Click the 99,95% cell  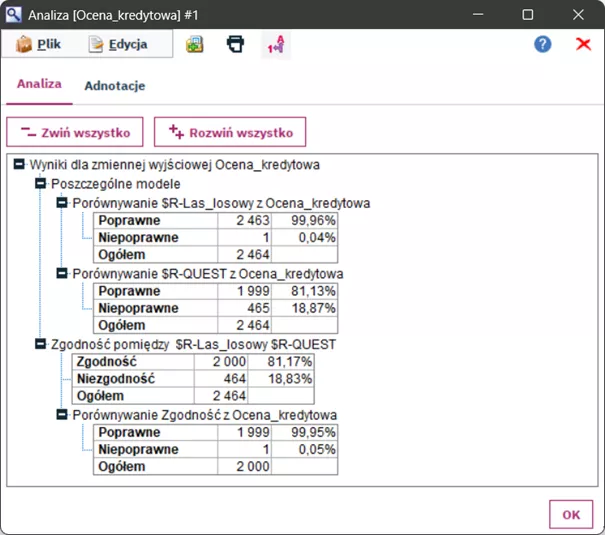tap(304, 432)
